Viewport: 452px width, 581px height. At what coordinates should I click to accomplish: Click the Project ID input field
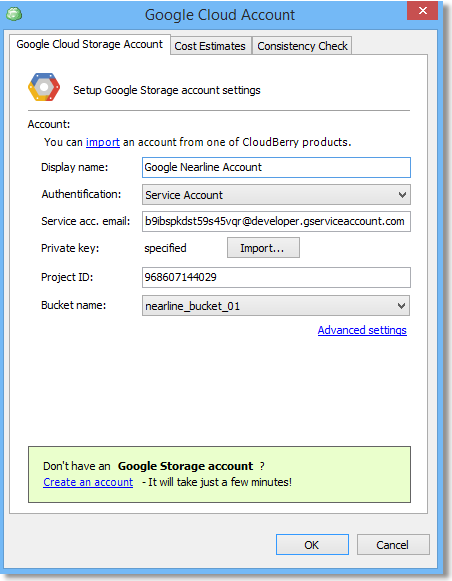[x=276, y=277]
